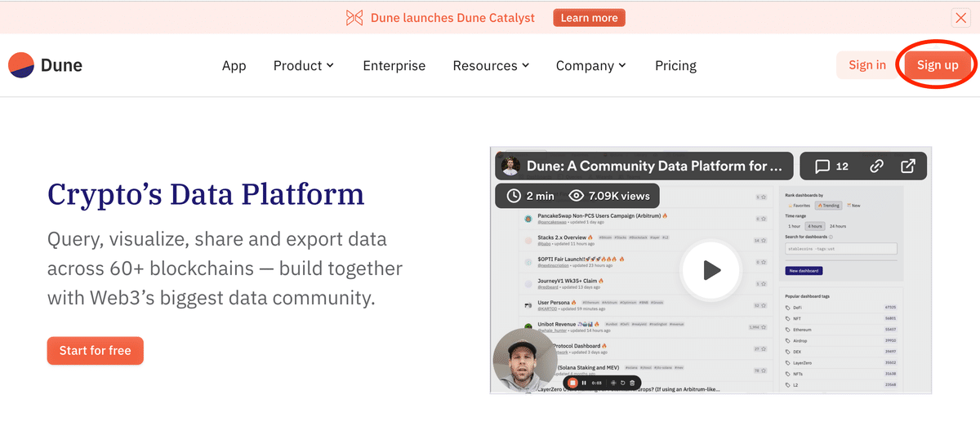Dismiss the announcement banner with the X
Screen dimensions: 980x430
(960, 18)
